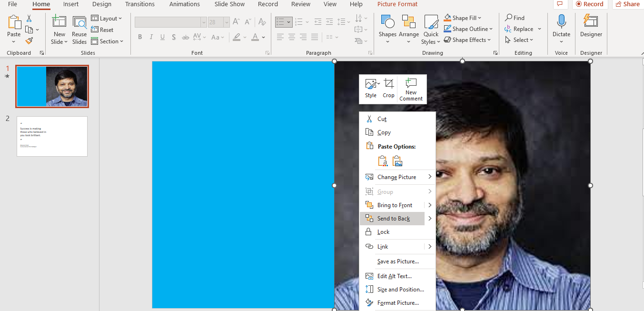This screenshot has width=644, height=311.
Task: Click Decrease Font Size icon
Action: point(248,22)
